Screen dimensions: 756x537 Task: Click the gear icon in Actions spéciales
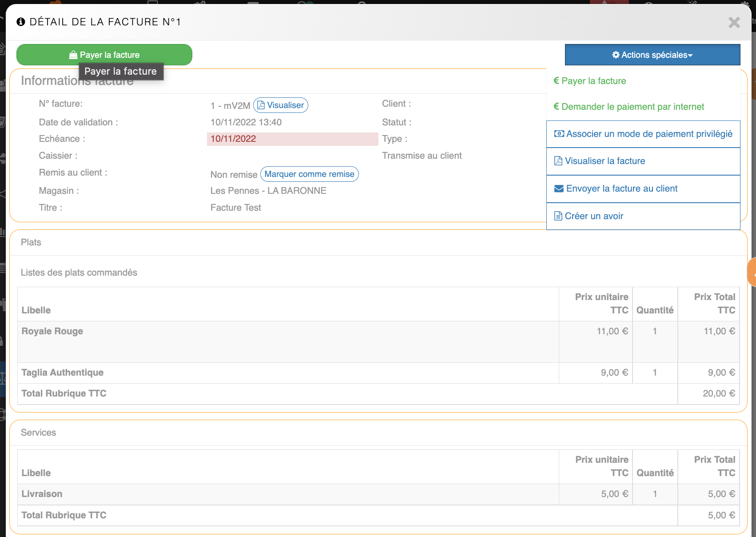pos(616,55)
